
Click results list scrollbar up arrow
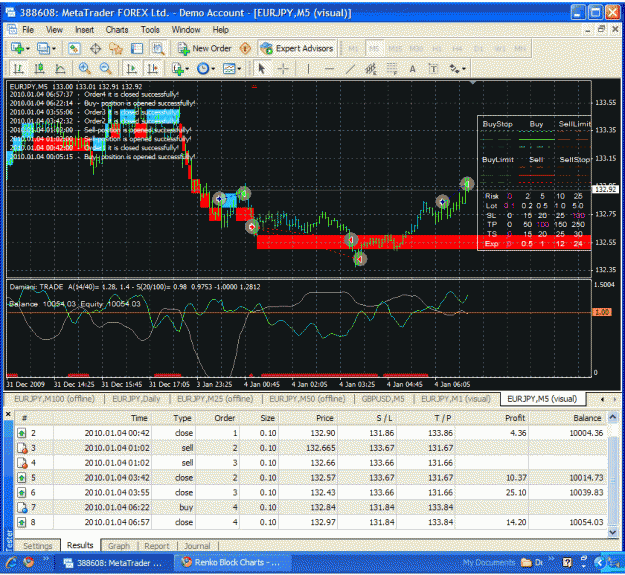tap(613, 417)
